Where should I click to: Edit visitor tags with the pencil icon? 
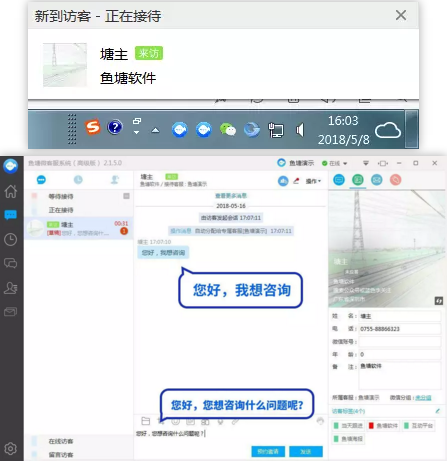438,411
